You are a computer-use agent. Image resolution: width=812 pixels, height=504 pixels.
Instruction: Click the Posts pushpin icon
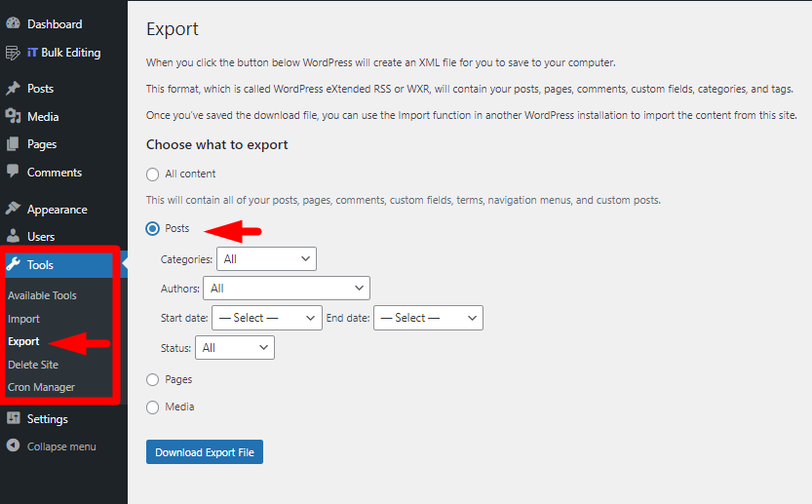pyautogui.click(x=13, y=88)
